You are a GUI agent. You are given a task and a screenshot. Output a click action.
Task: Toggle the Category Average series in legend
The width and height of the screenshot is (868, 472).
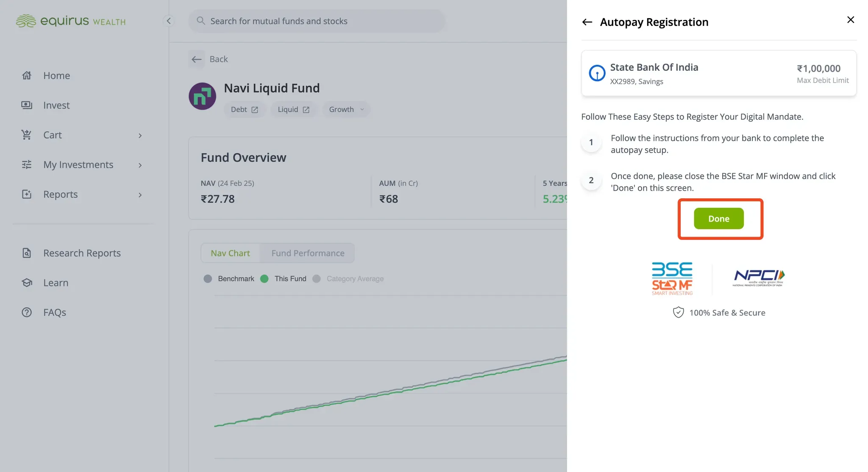348,279
